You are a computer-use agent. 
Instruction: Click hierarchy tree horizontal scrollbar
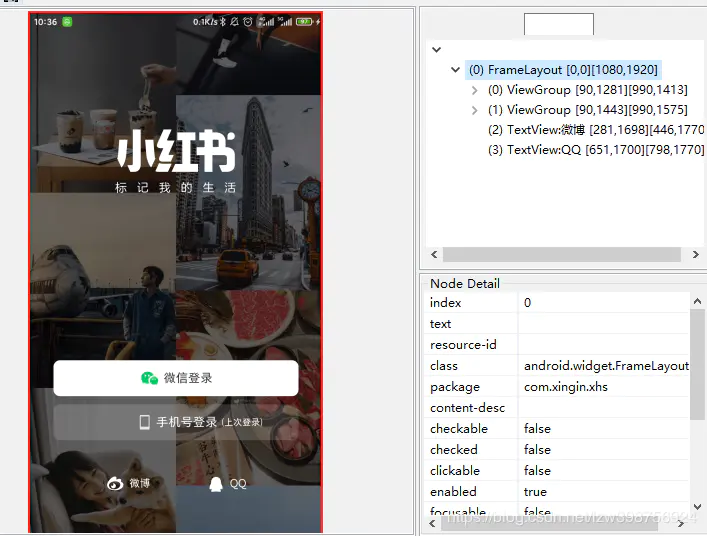[x=562, y=255]
